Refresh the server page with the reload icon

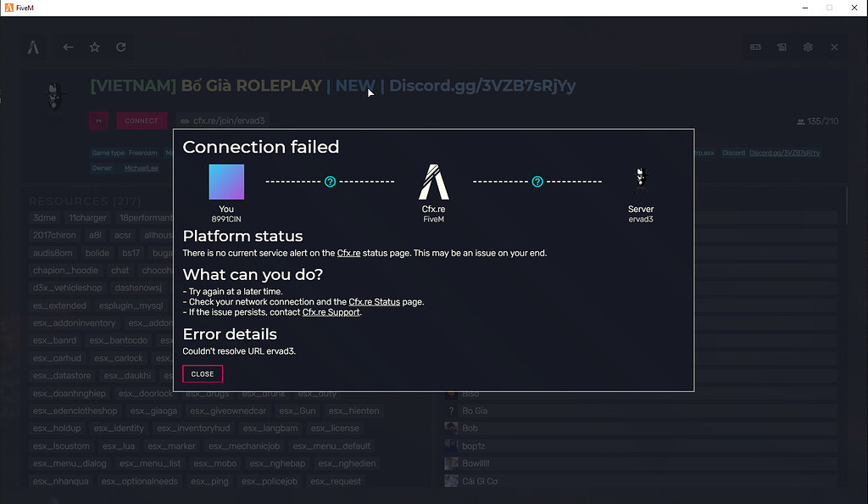(x=120, y=48)
